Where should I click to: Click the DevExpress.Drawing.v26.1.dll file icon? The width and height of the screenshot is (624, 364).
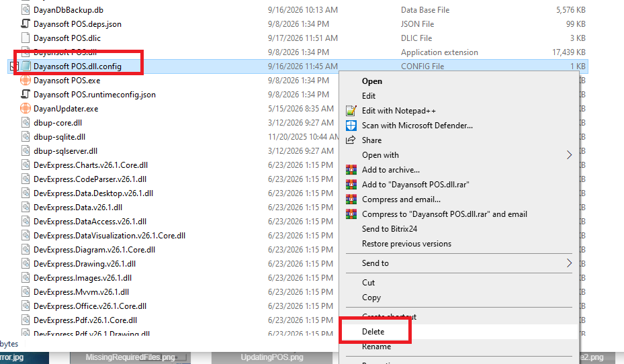click(x=26, y=264)
